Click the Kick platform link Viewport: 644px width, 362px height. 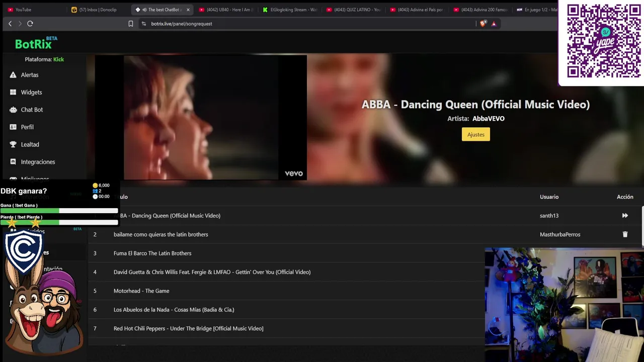(58, 59)
